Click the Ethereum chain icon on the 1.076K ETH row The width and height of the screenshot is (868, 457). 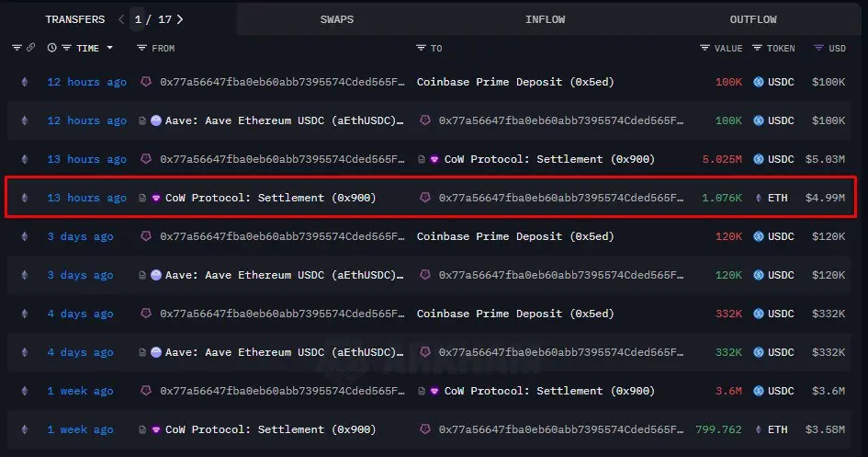pos(25,198)
